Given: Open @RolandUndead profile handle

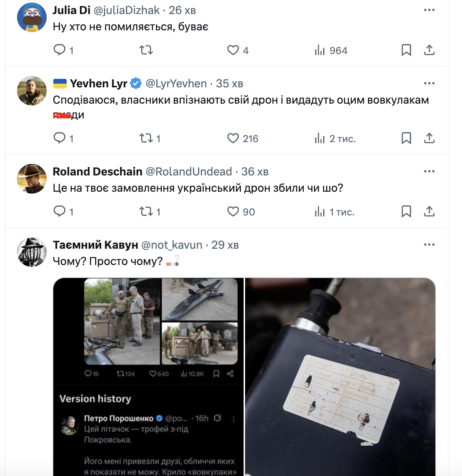Looking at the screenshot, I should tap(189, 172).
